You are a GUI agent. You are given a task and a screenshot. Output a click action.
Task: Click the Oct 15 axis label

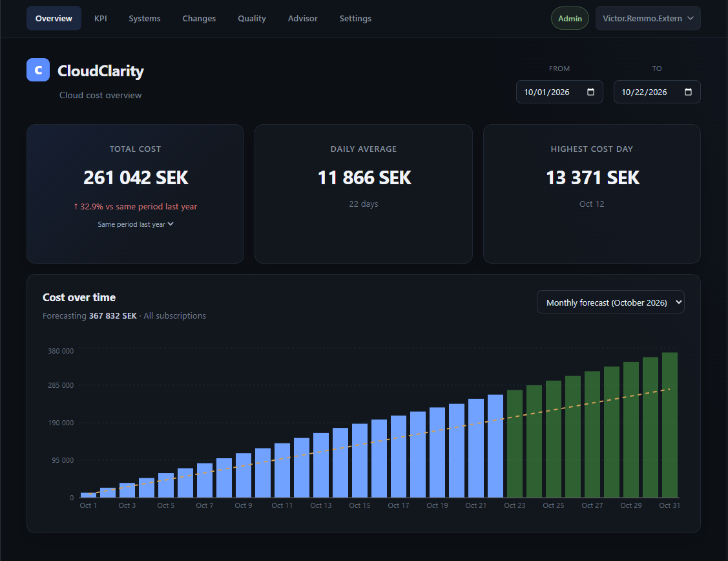pyautogui.click(x=360, y=505)
